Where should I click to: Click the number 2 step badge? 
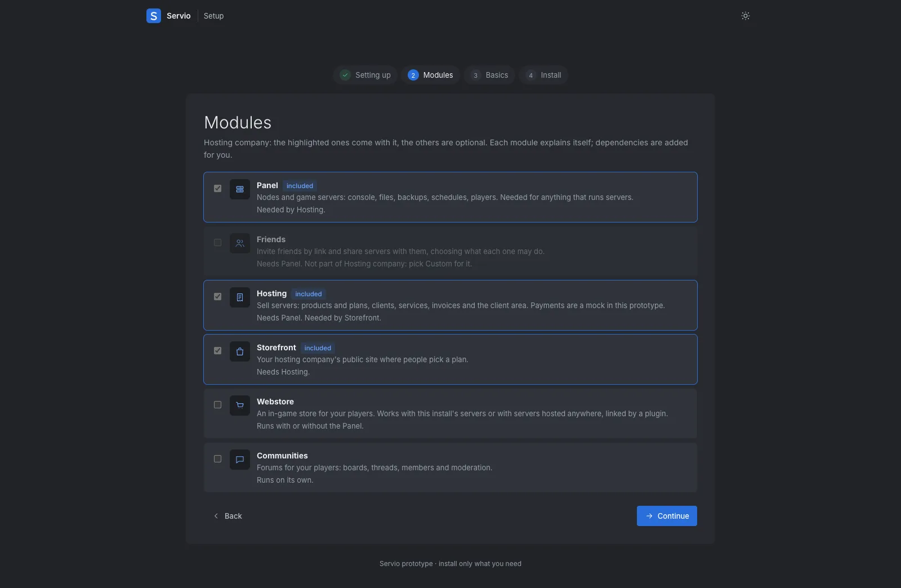[x=413, y=75]
